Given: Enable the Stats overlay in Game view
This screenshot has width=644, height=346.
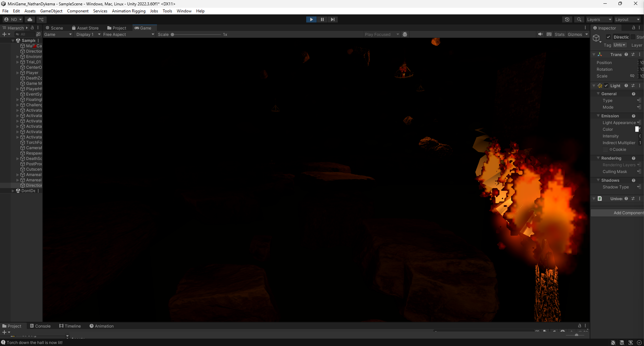Looking at the screenshot, I should (x=559, y=34).
